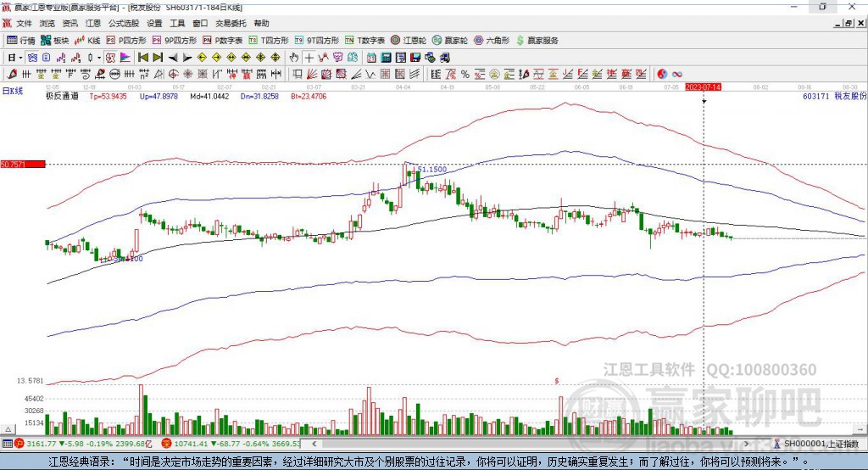Open the 板块 sectors view
The width and height of the screenshot is (868, 470).
pos(55,41)
